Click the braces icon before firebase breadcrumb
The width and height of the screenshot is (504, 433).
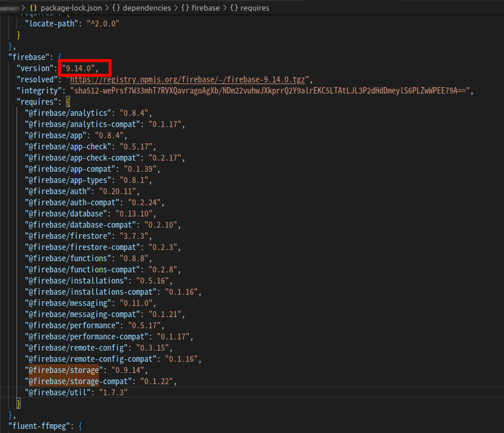pos(185,8)
